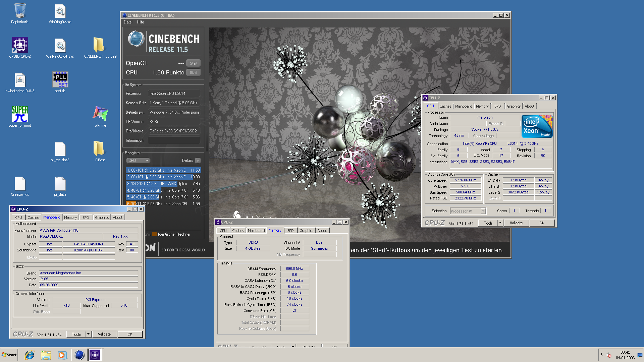644x362 pixels.
Task: Open the CPUID CPU-Z desktop shortcut
Action: pyautogui.click(x=20, y=48)
